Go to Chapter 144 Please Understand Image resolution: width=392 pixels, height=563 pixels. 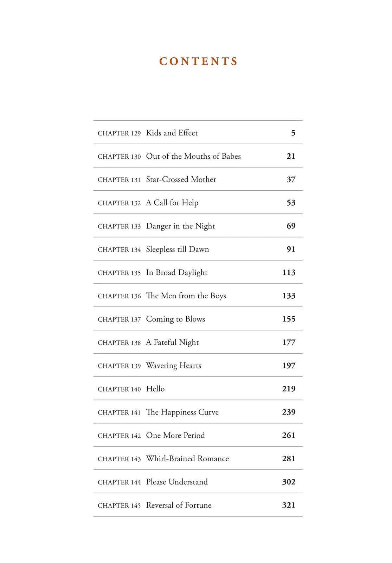[198, 481]
